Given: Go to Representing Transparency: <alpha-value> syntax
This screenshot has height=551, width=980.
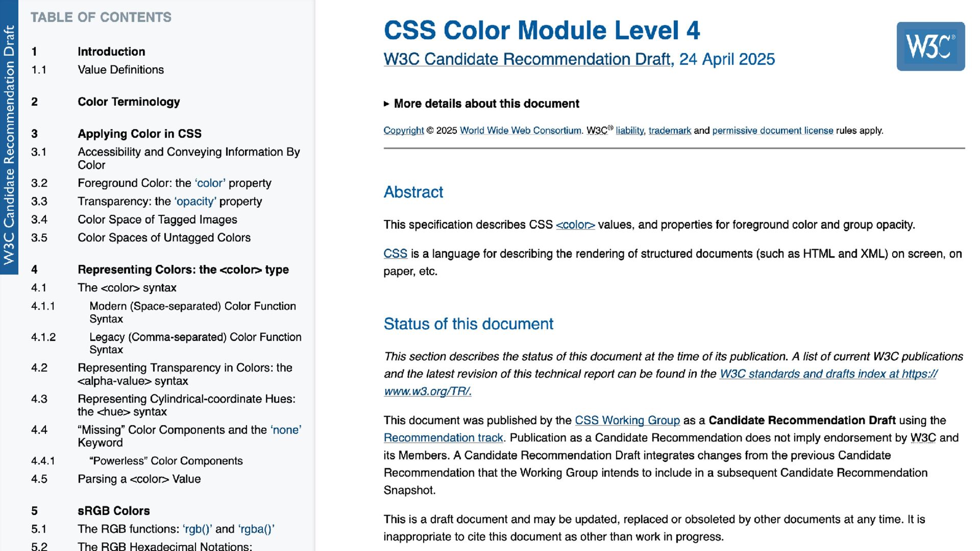Looking at the screenshot, I should coord(185,374).
